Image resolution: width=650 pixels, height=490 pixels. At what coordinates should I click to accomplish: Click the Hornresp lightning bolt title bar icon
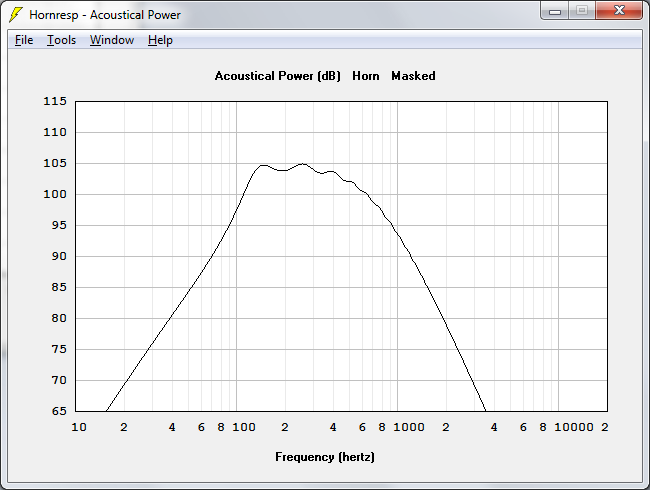pos(15,15)
